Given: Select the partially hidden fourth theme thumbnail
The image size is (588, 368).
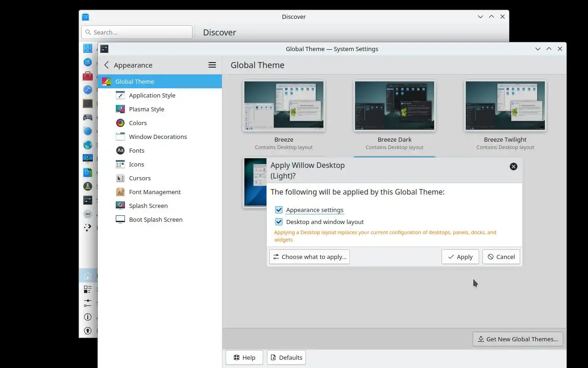Looking at the screenshot, I should tap(255, 182).
